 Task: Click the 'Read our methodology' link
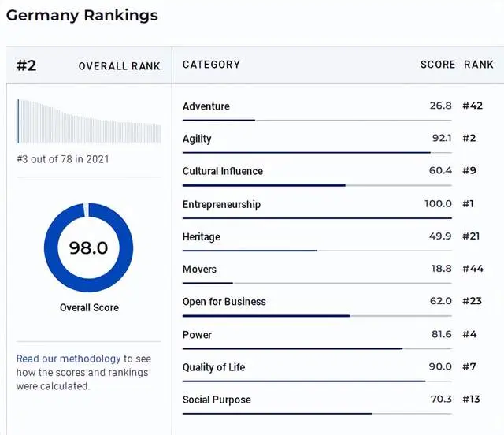69,359
